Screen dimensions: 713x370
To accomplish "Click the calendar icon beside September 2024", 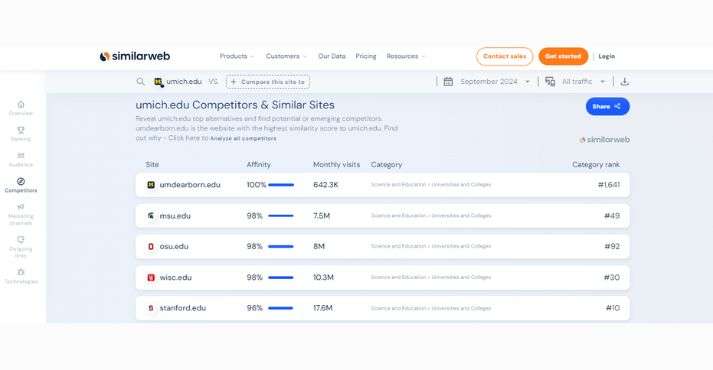I will point(448,81).
